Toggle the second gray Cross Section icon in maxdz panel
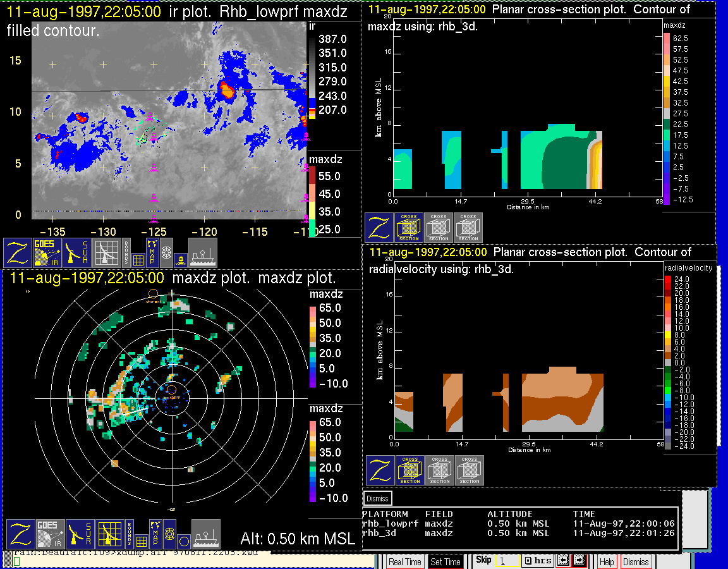728x569 pixels. pyautogui.click(x=468, y=228)
